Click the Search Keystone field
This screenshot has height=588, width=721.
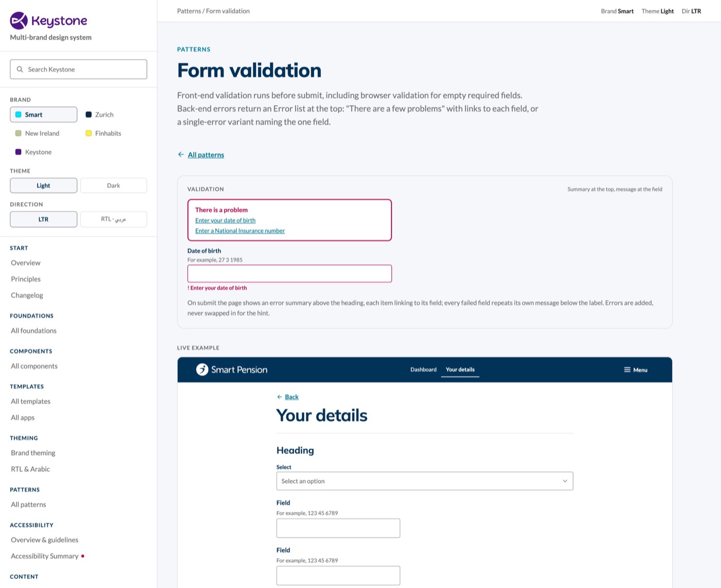pyautogui.click(x=78, y=69)
